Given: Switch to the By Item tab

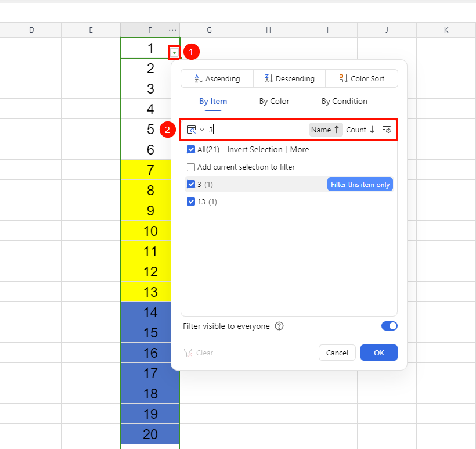Looking at the screenshot, I should tap(213, 102).
